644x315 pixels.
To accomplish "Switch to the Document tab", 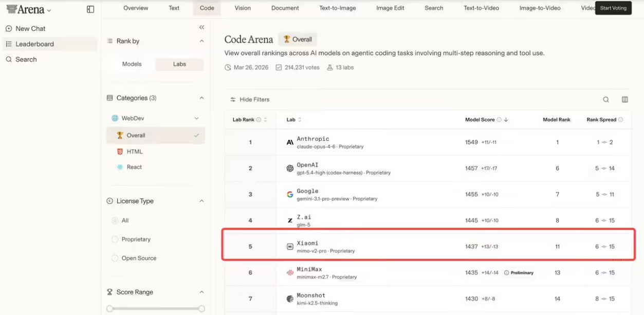I will (285, 8).
